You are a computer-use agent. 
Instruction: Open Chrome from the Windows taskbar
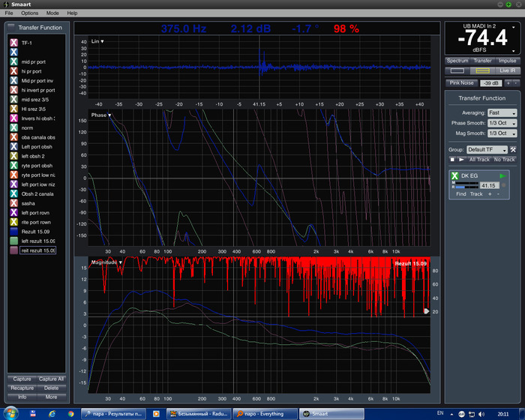coord(70,413)
